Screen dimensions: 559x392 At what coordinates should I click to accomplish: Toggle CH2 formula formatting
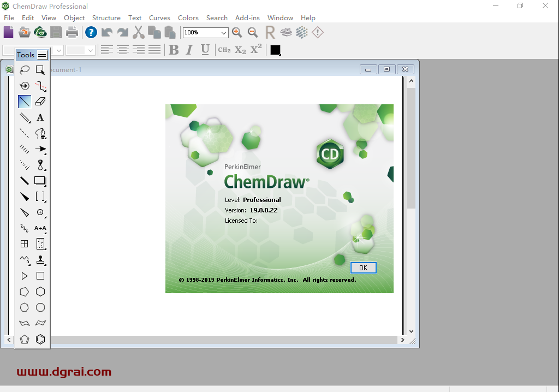(224, 50)
